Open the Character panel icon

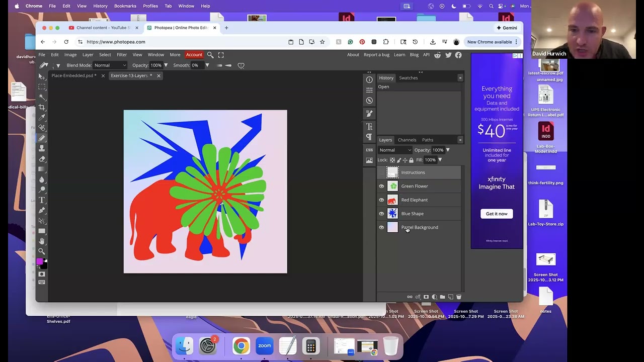pyautogui.click(x=369, y=127)
